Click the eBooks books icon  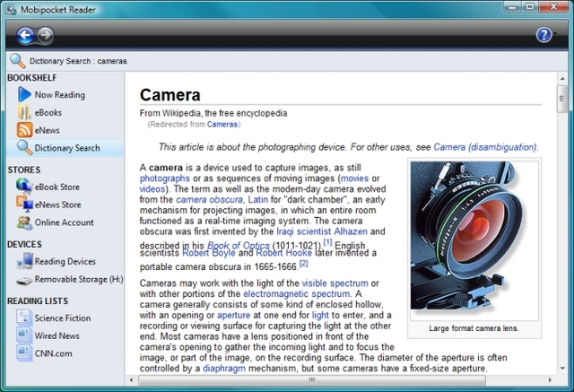click(x=24, y=112)
